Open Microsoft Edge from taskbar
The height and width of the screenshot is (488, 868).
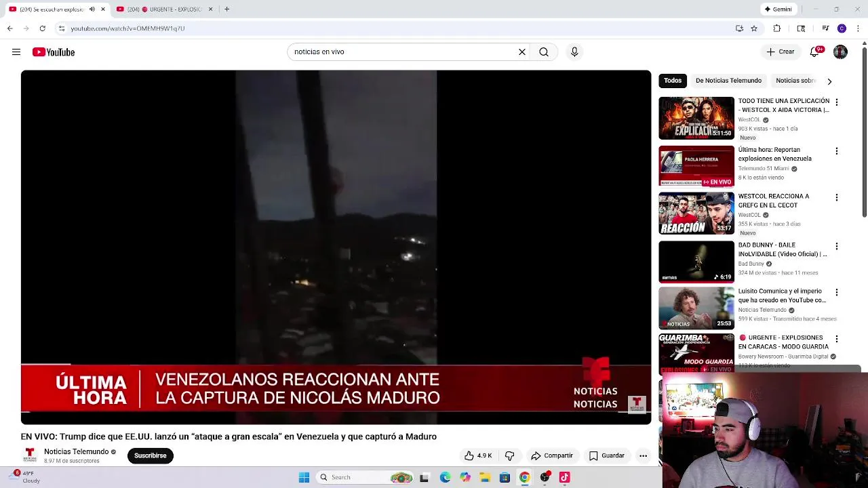point(445,477)
